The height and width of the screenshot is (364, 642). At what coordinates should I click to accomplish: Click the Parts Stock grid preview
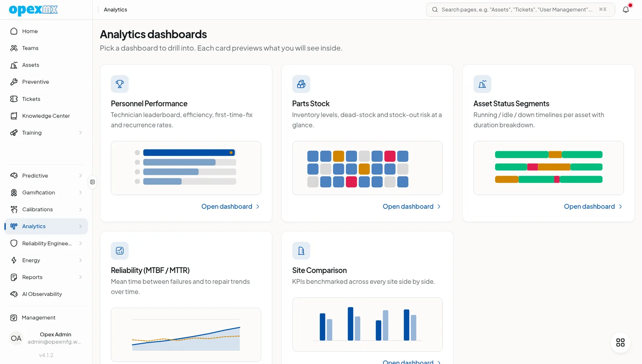(367, 168)
